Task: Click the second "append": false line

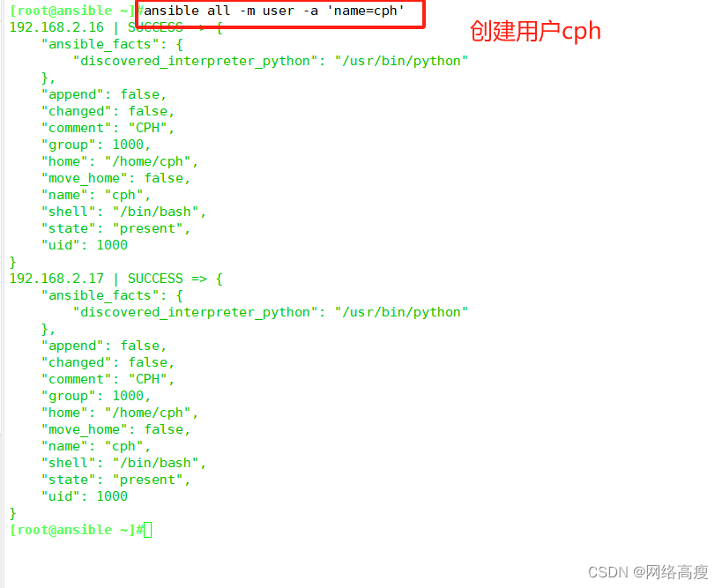Action: 104,346
